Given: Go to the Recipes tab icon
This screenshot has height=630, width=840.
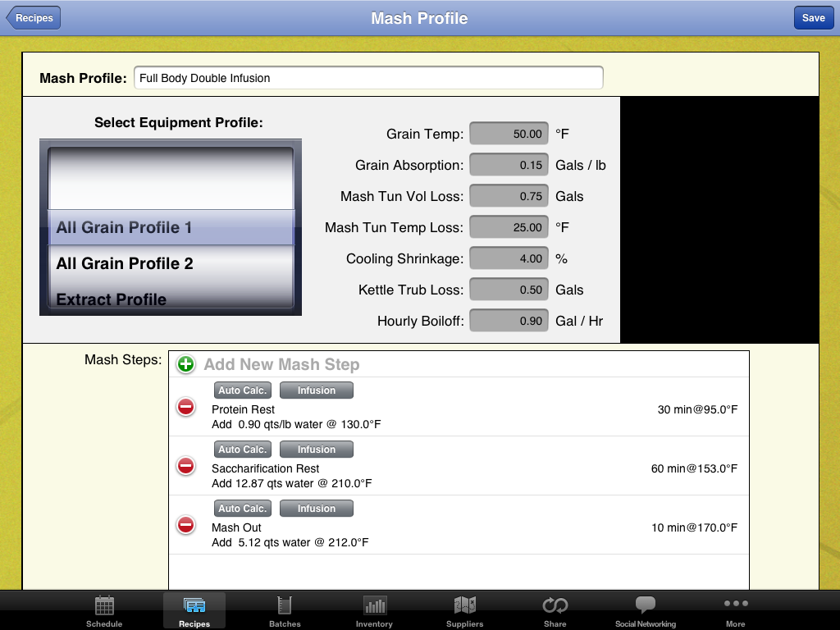Looking at the screenshot, I should pyautogui.click(x=194, y=610).
